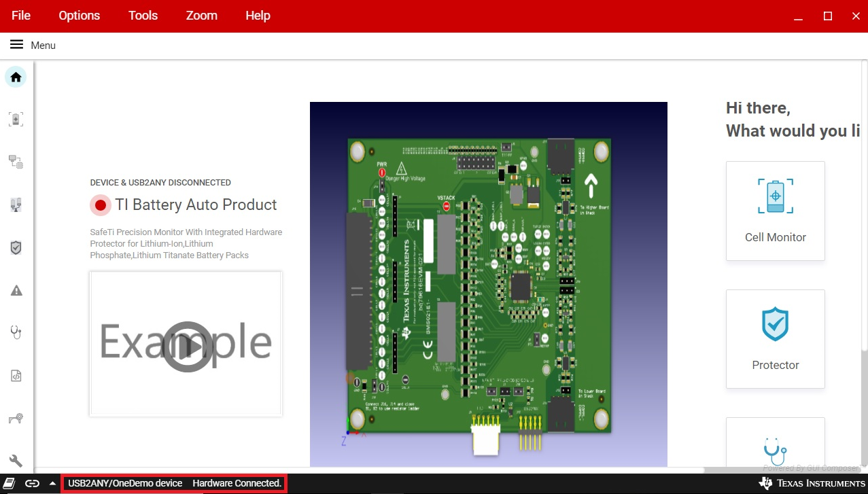Viewport: 868px width, 494px height.
Task: Open the Zoom menu
Action: (x=202, y=16)
